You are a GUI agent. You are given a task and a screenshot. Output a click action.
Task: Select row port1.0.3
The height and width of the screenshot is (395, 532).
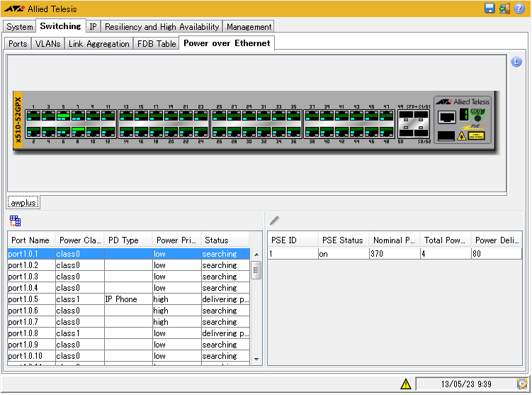point(129,277)
